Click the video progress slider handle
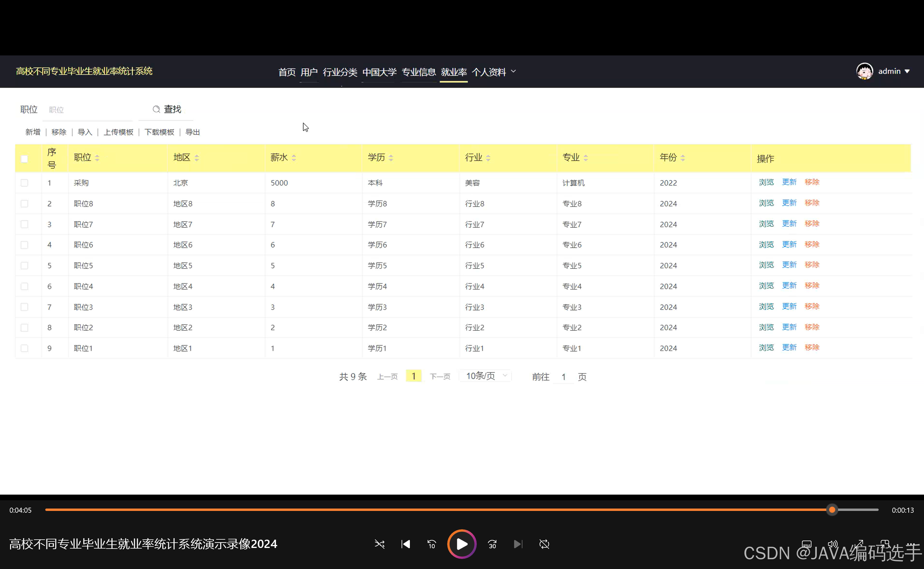The width and height of the screenshot is (924, 569). (x=832, y=510)
